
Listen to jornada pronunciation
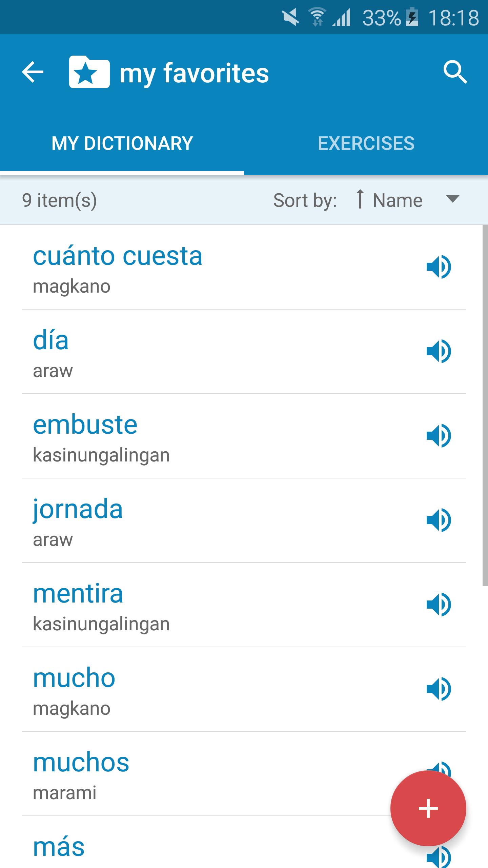point(439,520)
